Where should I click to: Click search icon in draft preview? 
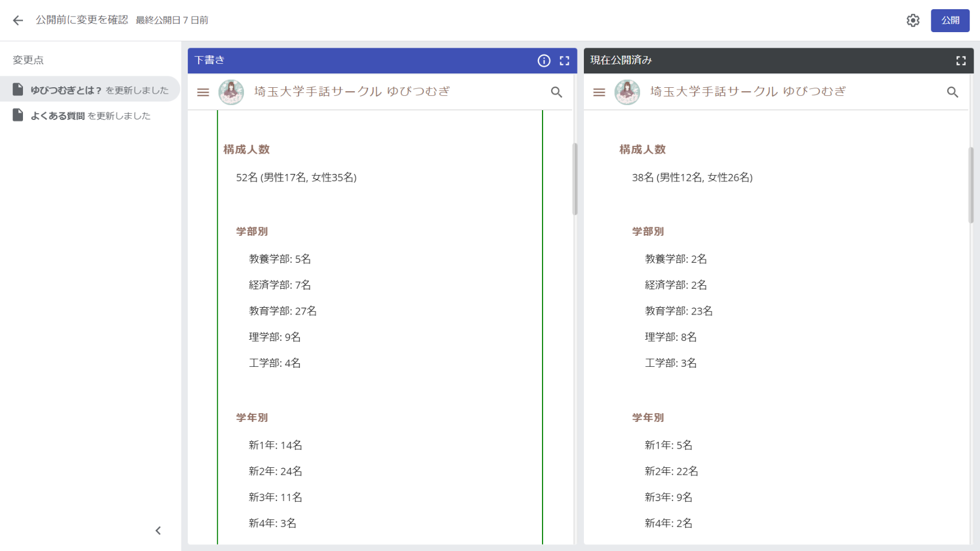tap(556, 92)
